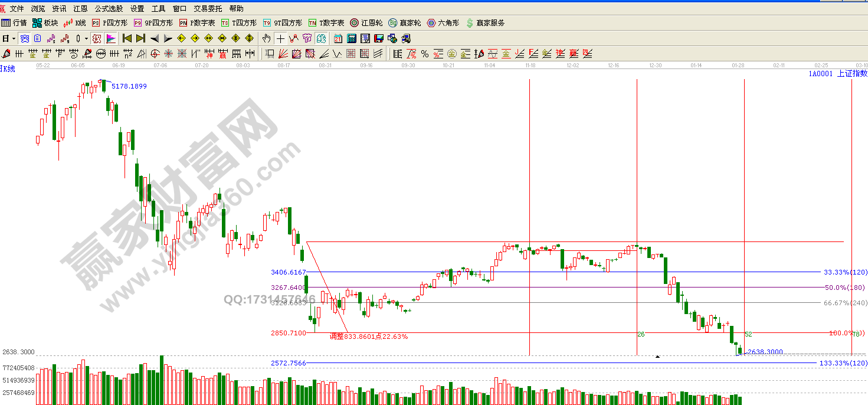Click the calendar date icon
This screenshot has height=405, width=868.
[338, 38]
